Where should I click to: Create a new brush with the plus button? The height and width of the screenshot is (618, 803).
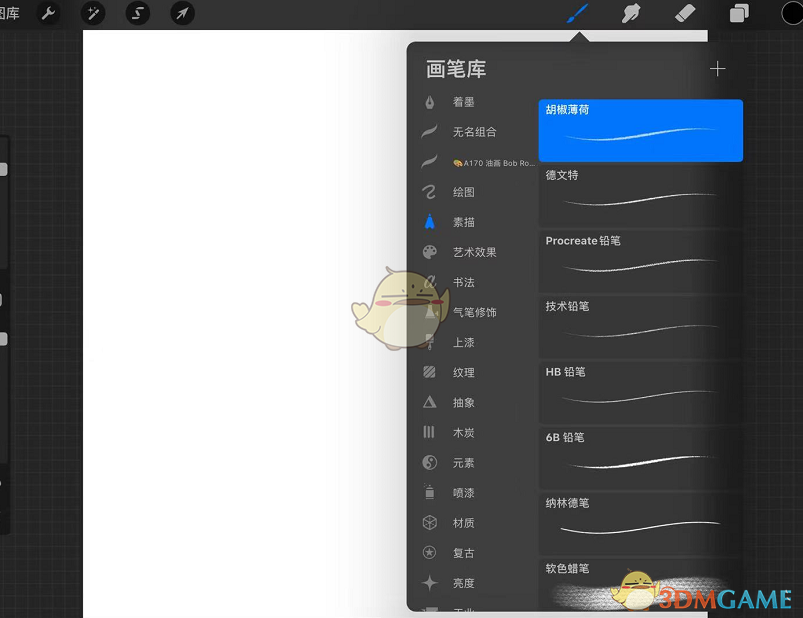tap(718, 69)
